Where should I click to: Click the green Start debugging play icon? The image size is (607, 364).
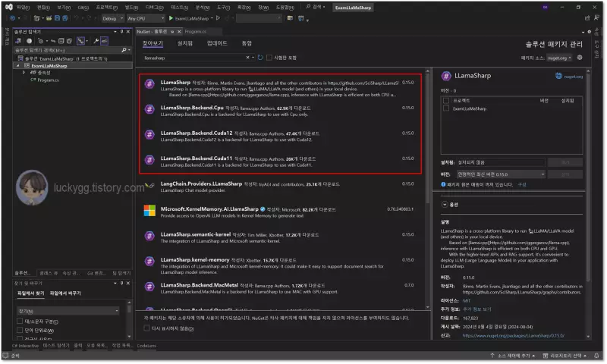(171, 18)
